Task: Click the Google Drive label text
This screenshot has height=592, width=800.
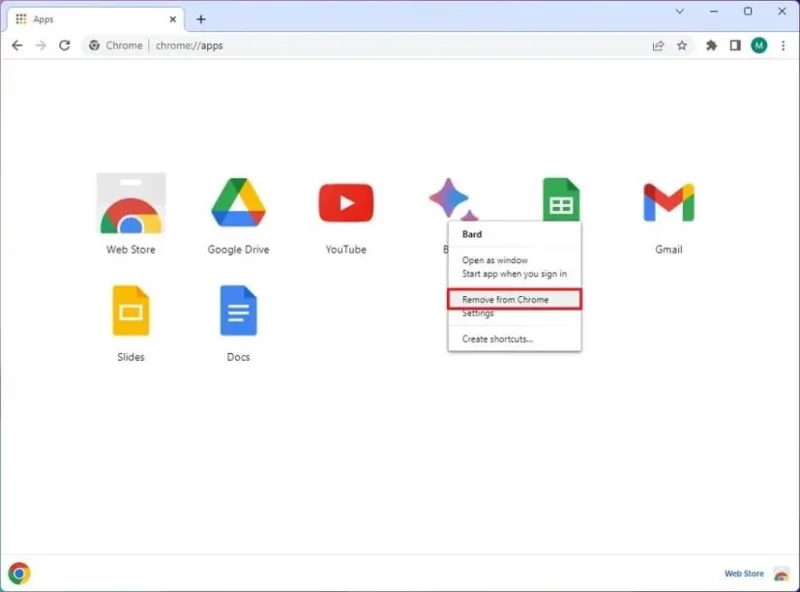Action: [x=238, y=250]
